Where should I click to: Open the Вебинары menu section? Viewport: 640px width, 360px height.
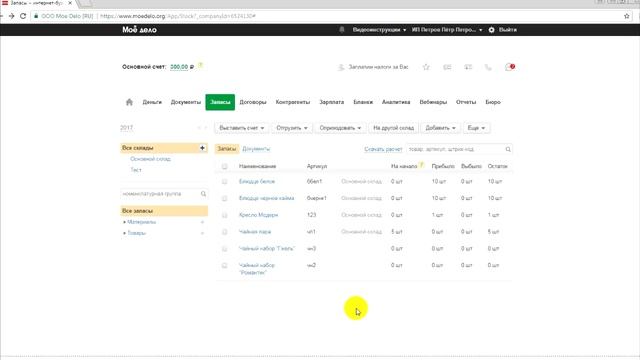(433, 102)
